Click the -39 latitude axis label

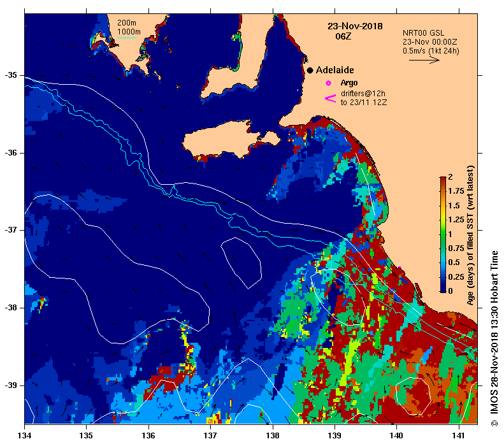[x=10, y=385]
